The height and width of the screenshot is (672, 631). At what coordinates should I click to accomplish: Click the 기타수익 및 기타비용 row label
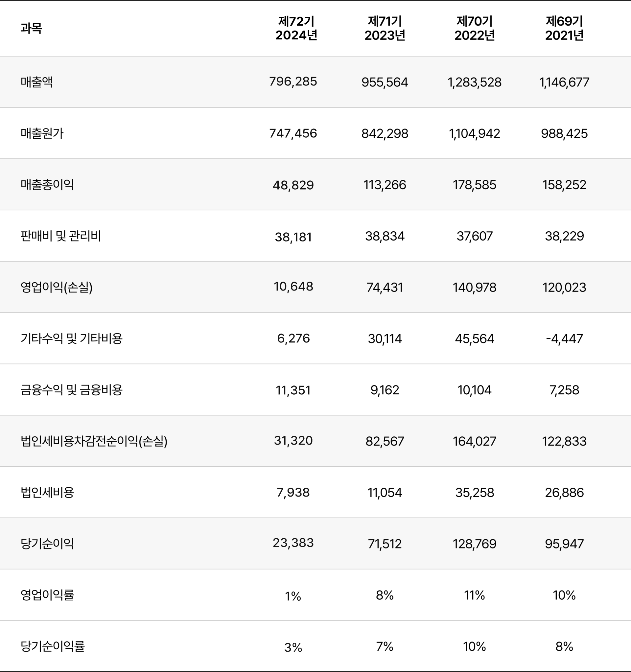pyautogui.click(x=71, y=338)
